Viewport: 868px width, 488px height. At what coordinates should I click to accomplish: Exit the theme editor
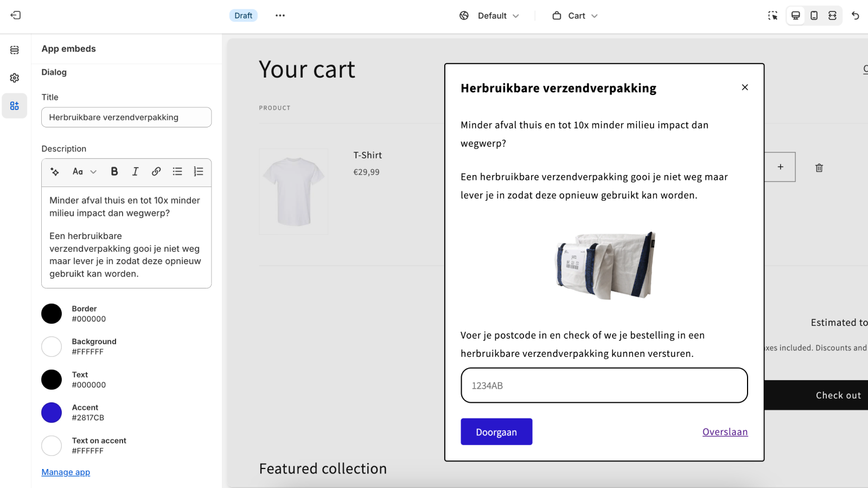16,15
